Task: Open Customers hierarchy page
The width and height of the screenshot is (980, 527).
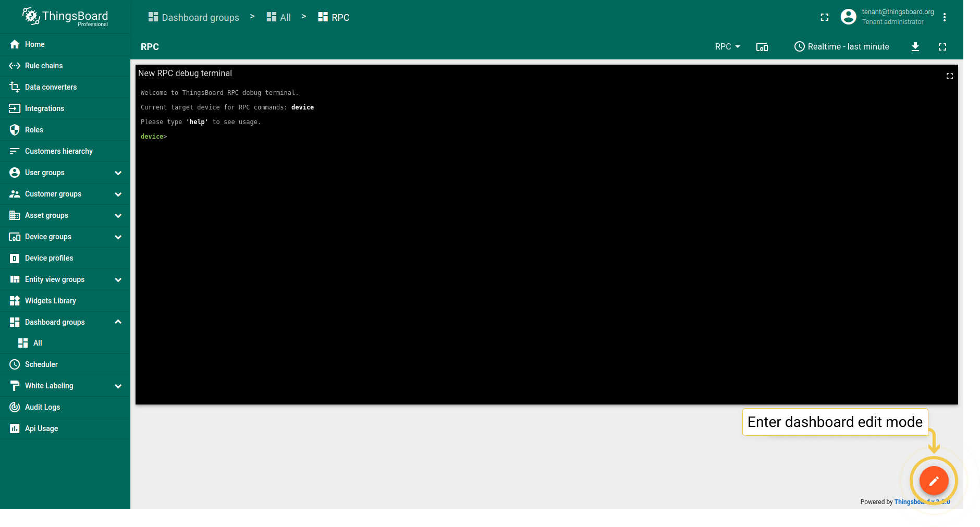Action: point(65,151)
